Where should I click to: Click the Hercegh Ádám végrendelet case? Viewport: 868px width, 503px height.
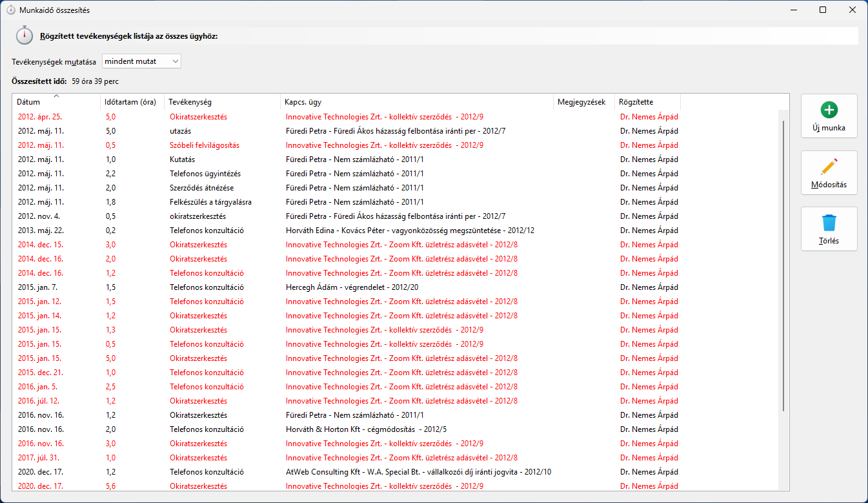click(351, 287)
